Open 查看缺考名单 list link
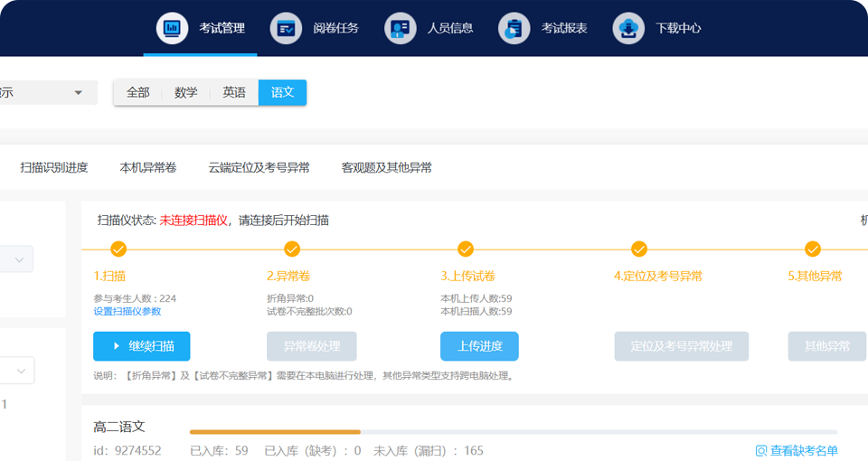Screen dimensions: 868x461 pyautogui.click(x=797, y=450)
